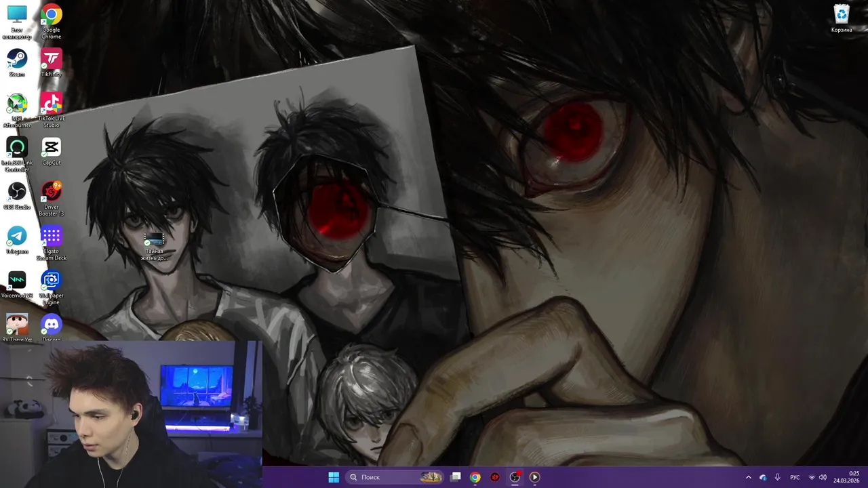
Task: Open the Wi-Fi network tray icon
Action: coord(812,477)
